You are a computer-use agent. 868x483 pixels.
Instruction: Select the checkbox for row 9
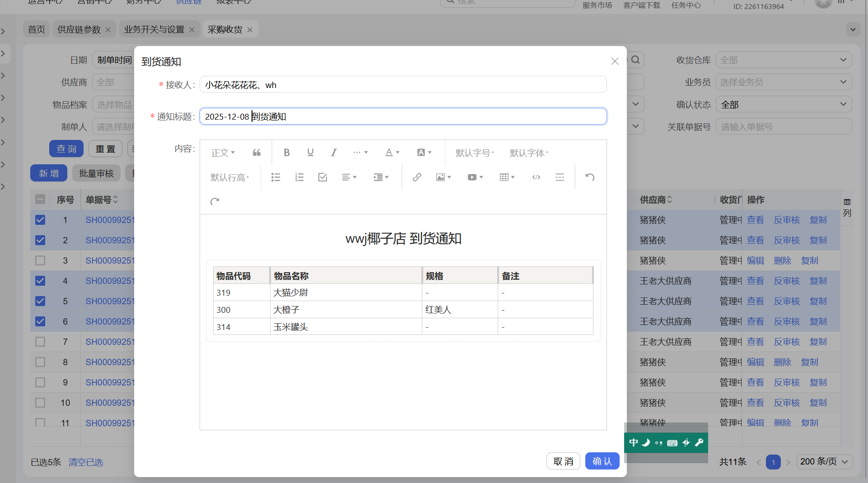40,382
